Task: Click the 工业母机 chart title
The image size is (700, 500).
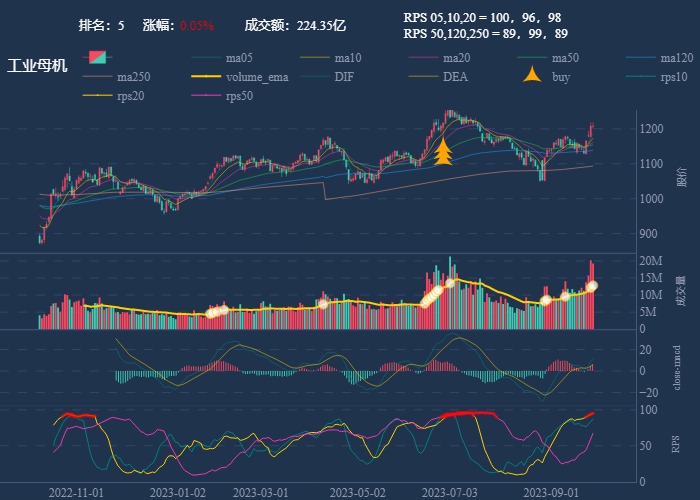Action: (37, 66)
